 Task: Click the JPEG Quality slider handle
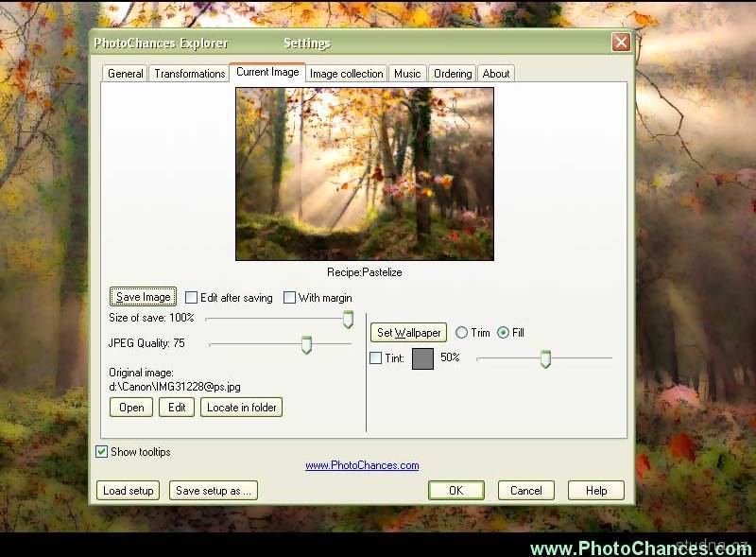point(306,344)
